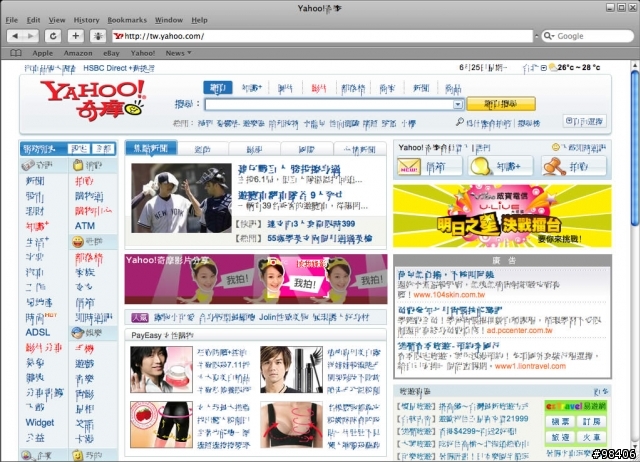Click the entertainment cap-face icon in sidebar
This screenshot has width=640, height=462.
tap(78, 333)
